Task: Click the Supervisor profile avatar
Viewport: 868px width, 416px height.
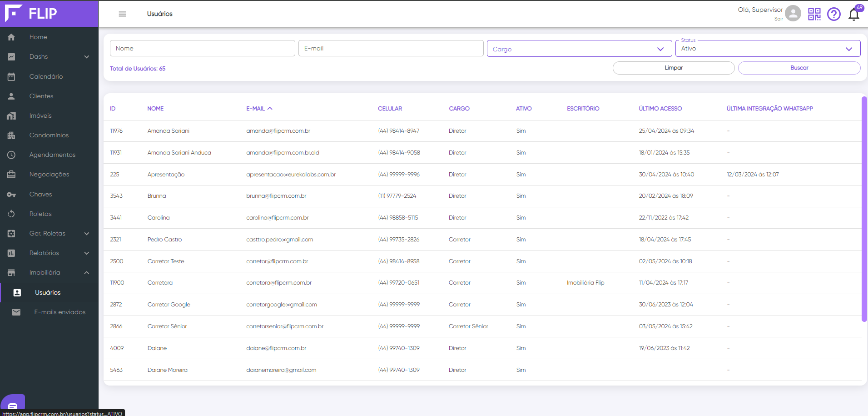Action: coord(793,13)
